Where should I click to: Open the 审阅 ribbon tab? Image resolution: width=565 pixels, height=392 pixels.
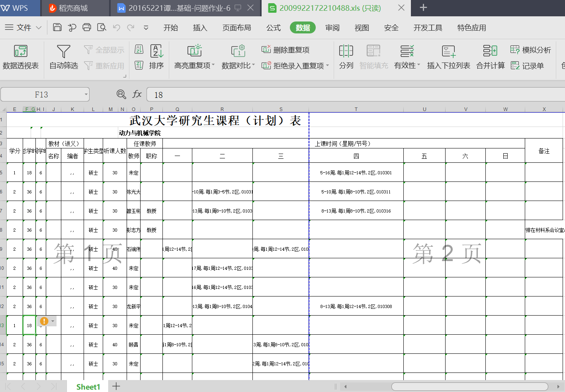[332, 27]
